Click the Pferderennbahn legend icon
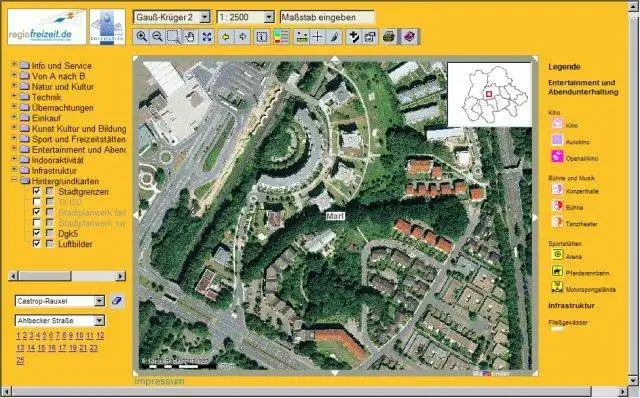640x398 pixels. 557,271
